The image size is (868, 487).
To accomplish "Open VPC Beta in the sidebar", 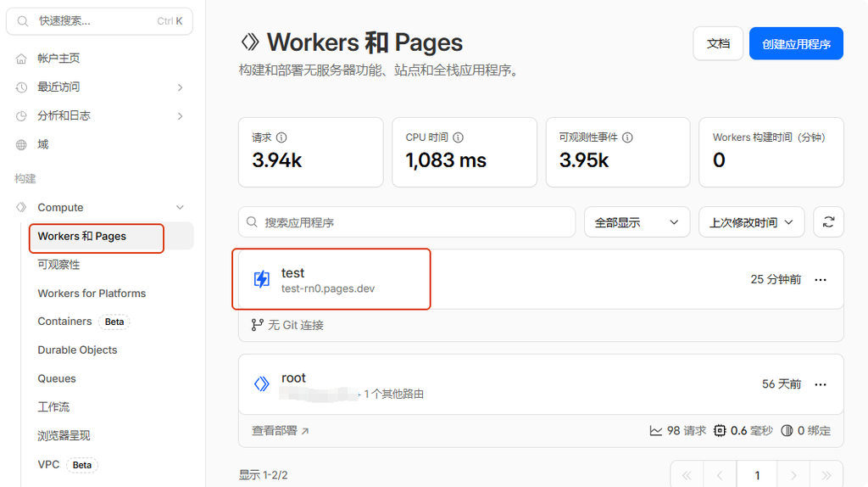I will pyautogui.click(x=67, y=465).
